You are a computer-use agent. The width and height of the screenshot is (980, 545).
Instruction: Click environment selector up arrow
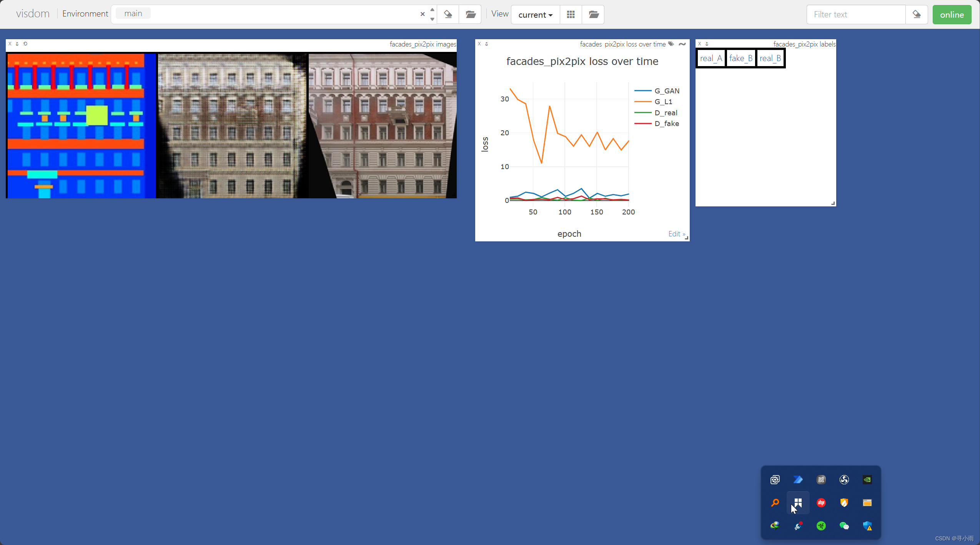432,10
